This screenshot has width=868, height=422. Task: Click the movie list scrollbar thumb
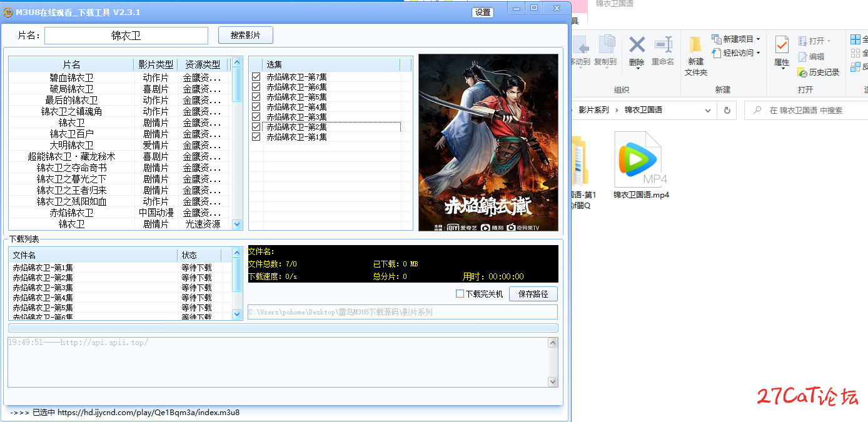pos(237,84)
